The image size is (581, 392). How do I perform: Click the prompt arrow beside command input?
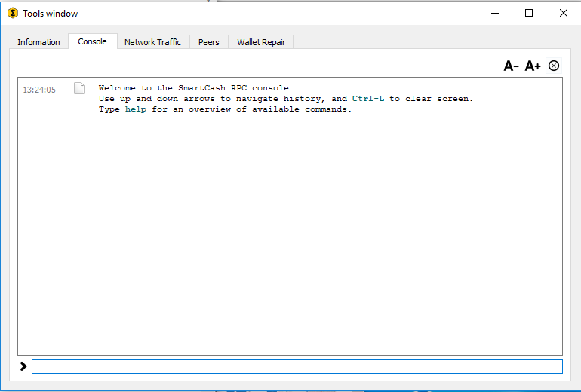(x=23, y=366)
